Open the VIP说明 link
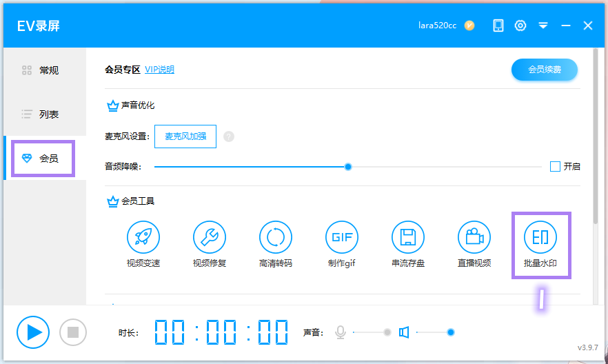This screenshot has width=608, height=364. (x=159, y=70)
